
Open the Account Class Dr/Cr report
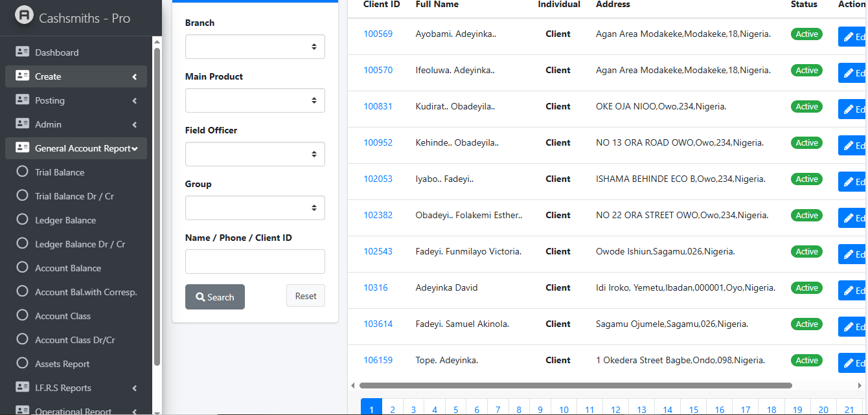click(74, 340)
